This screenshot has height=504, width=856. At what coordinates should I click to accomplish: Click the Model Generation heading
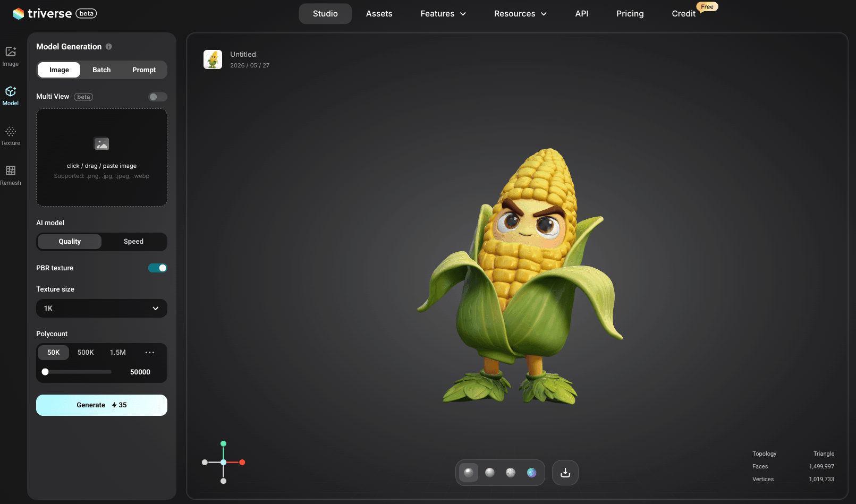[69, 47]
